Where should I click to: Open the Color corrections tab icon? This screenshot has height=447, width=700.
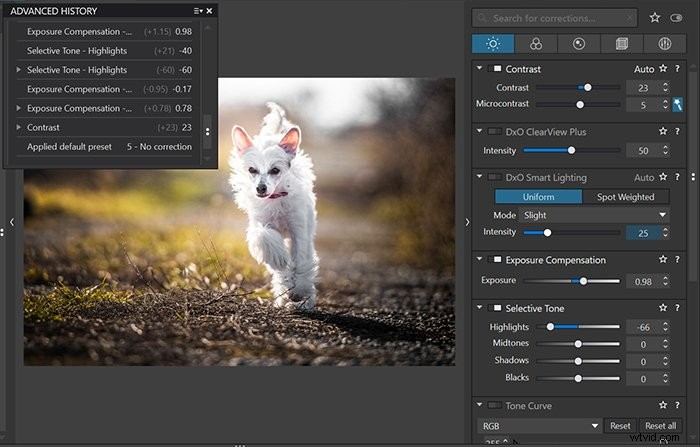[536, 44]
